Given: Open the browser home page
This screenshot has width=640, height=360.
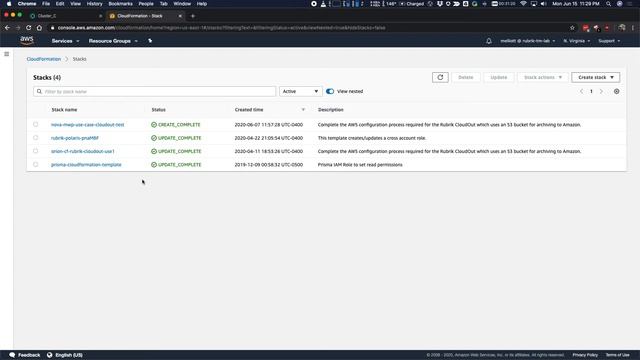Looking at the screenshot, I should pyautogui.click(x=39, y=28).
